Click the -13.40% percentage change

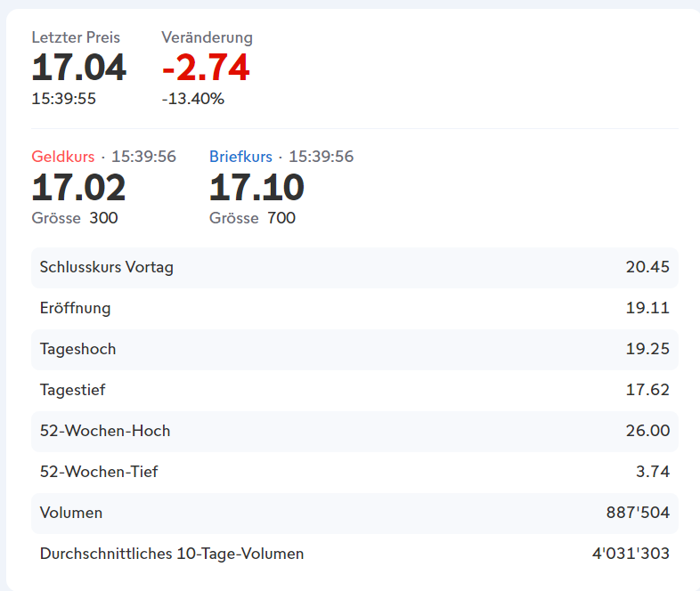[192, 99]
